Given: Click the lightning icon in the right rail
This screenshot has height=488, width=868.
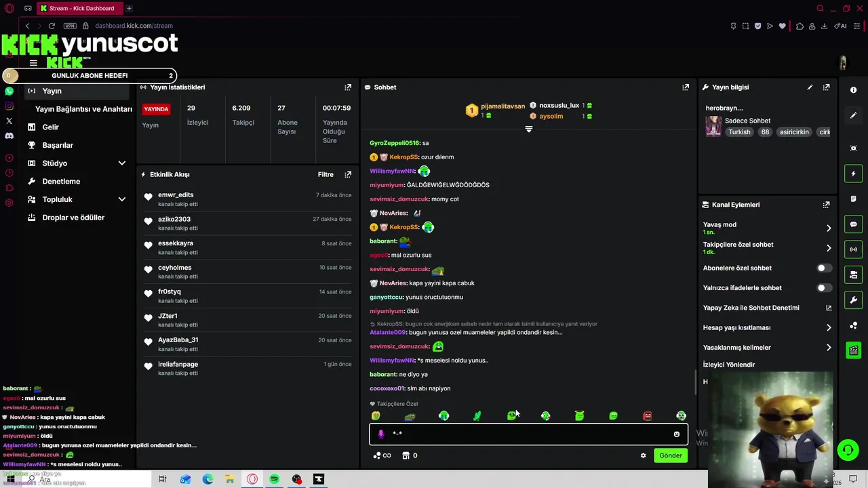Looking at the screenshot, I should tap(854, 174).
